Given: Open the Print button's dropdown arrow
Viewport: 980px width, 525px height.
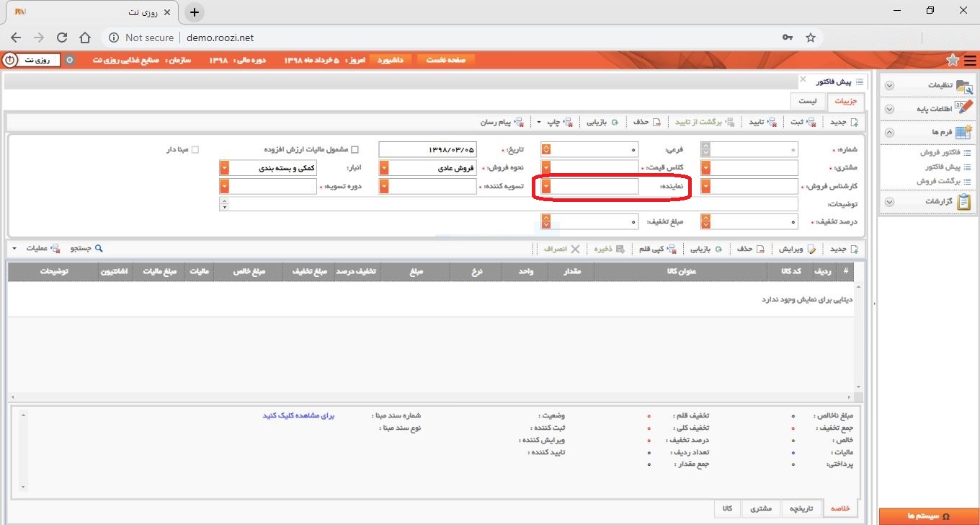Looking at the screenshot, I should point(539,122).
